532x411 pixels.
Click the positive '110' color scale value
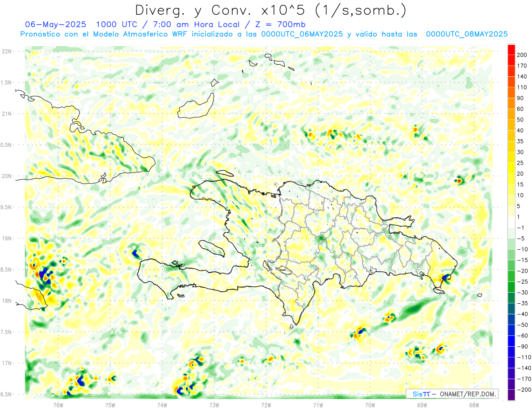click(x=522, y=87)
